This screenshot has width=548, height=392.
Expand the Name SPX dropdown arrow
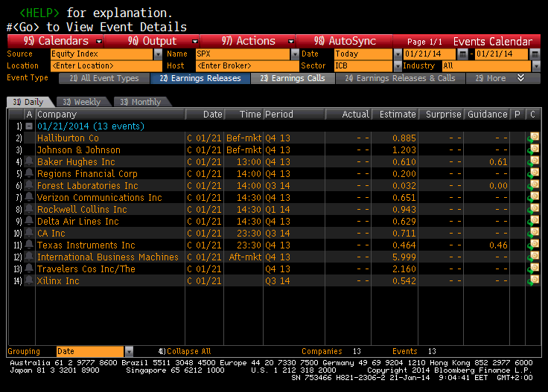(x=296, y=54)
